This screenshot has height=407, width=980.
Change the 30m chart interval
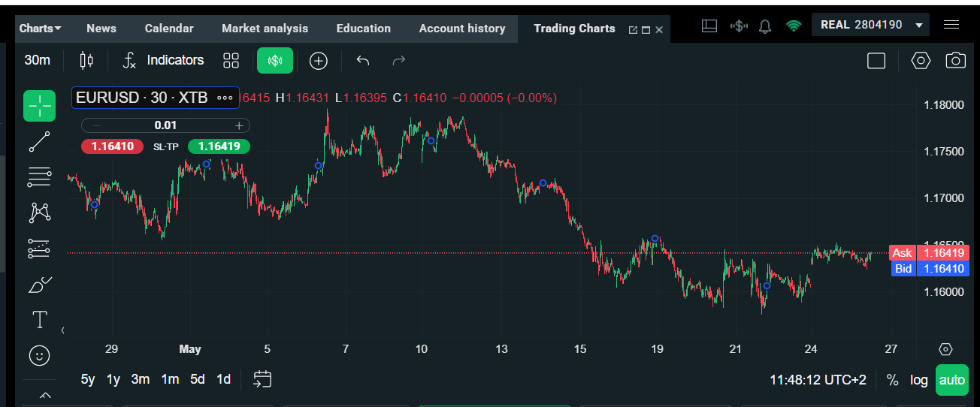point(38,60)
